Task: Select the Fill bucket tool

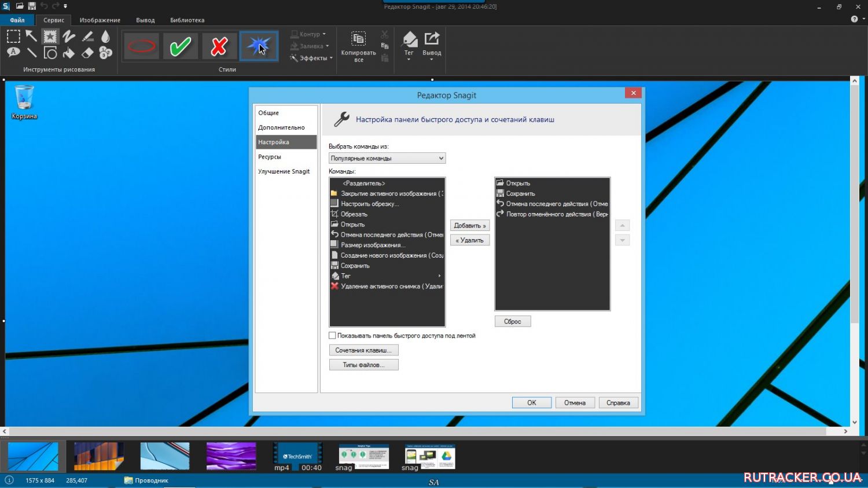Action: (69, 53)
